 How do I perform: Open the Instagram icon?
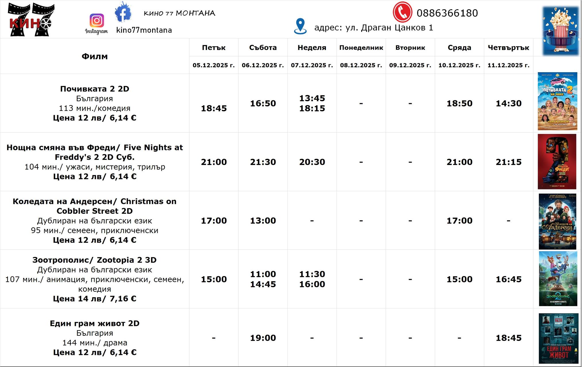pyautogui.click(x=97, y=21)
